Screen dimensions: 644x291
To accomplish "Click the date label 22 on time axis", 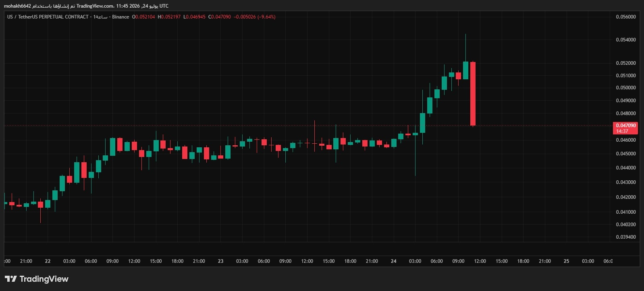I will [x=48, y=261].
